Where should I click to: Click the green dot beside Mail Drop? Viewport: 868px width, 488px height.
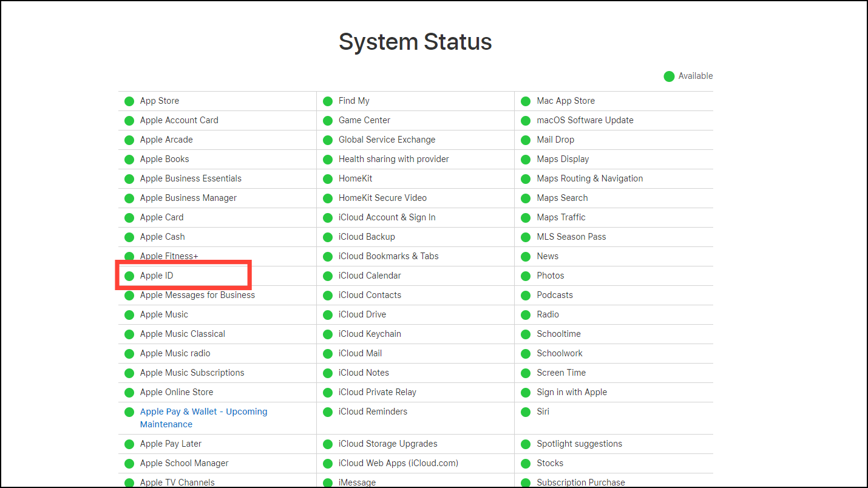[x=526, y=140]
